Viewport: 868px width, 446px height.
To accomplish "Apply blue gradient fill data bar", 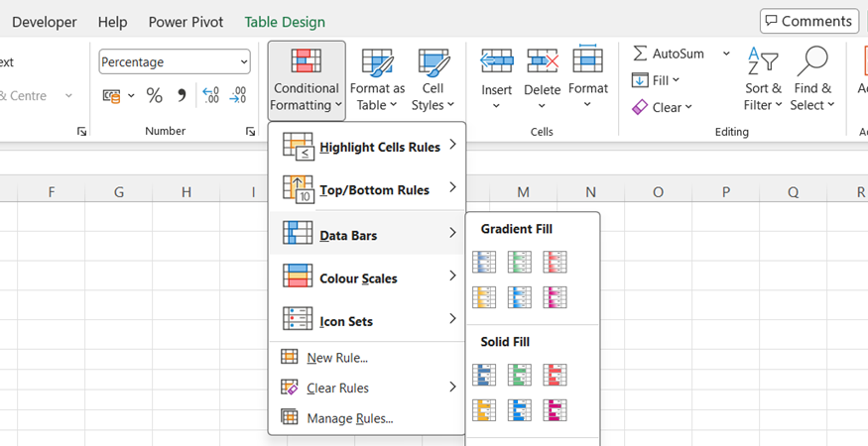I will coord(484,262).
